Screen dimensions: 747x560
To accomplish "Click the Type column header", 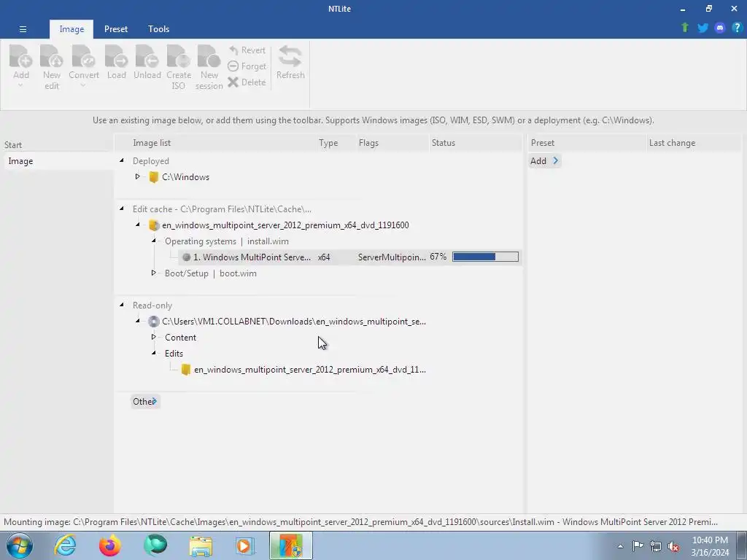I will pos(336,143).
